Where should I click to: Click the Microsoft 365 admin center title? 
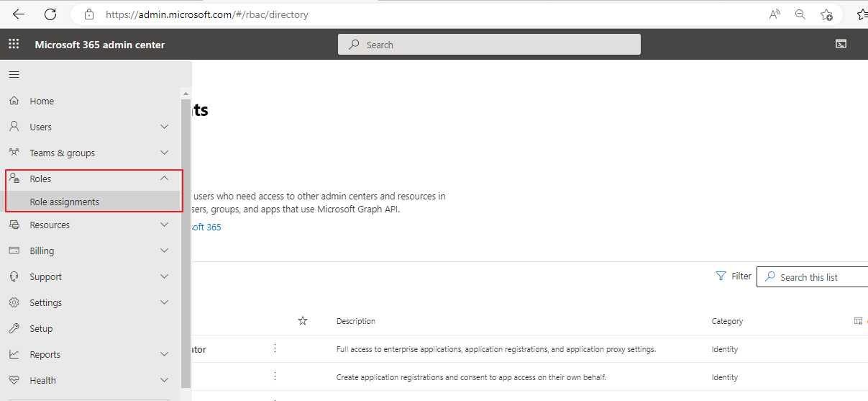[x=100, y=45]
